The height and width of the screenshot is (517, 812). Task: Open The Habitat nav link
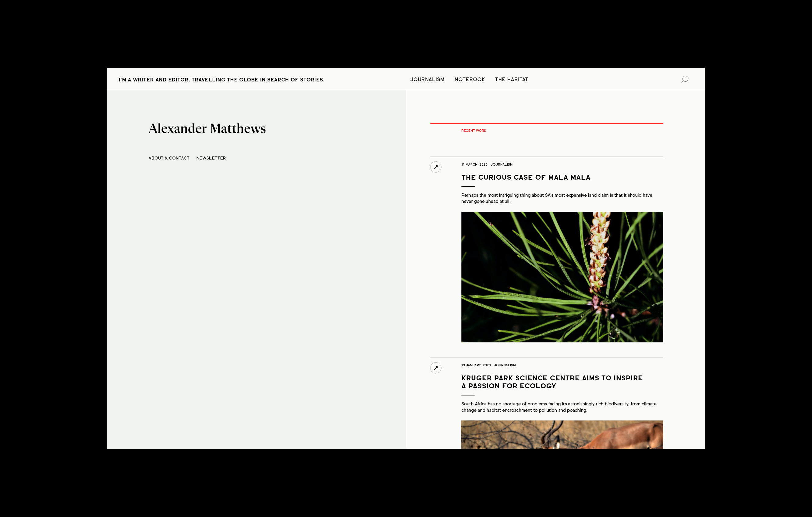(x=511, y=79)
